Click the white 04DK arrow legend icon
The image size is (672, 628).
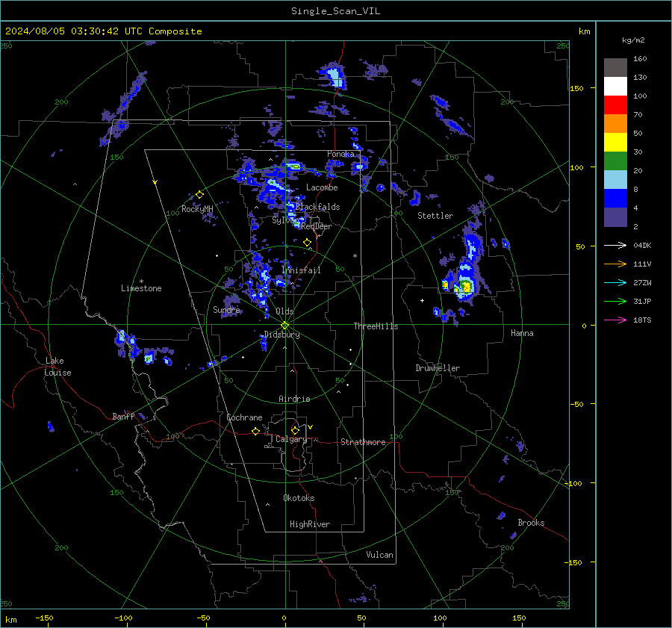tap(615, 245)
